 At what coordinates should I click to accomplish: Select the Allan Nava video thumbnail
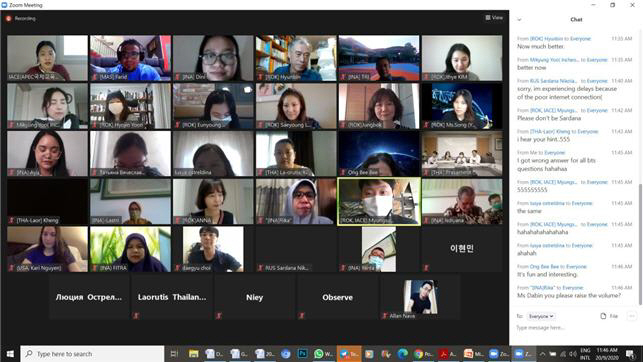(420, 297)
